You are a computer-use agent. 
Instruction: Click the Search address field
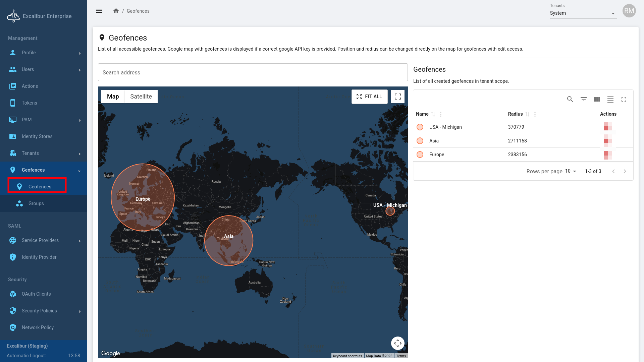[x=253, y=72]
